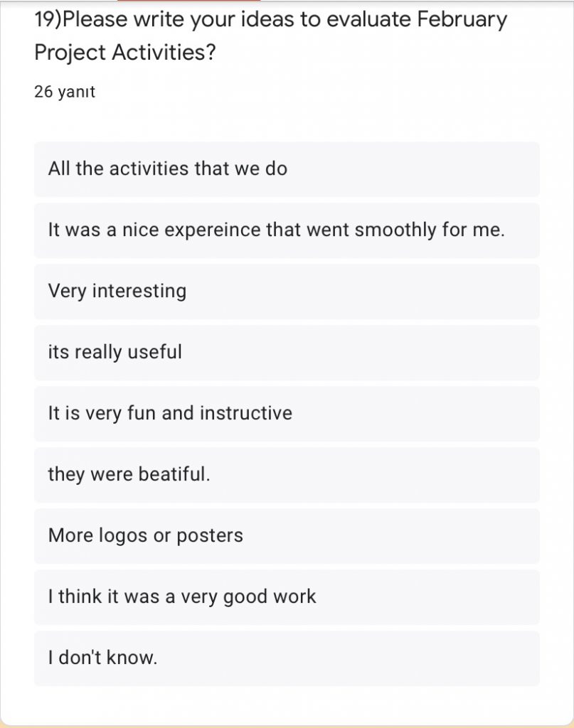Click the word "posters" in the logos response

click(x=210, y=535)
